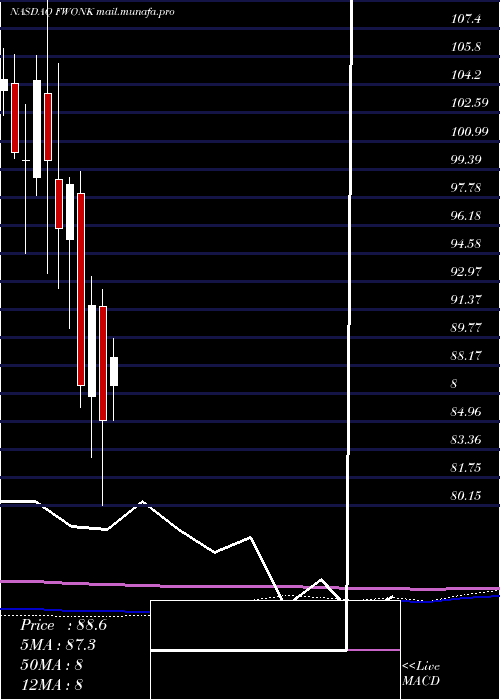500x700 pixels.
Task: Click the 97.78 price axis label
Action: pos(466,188)
